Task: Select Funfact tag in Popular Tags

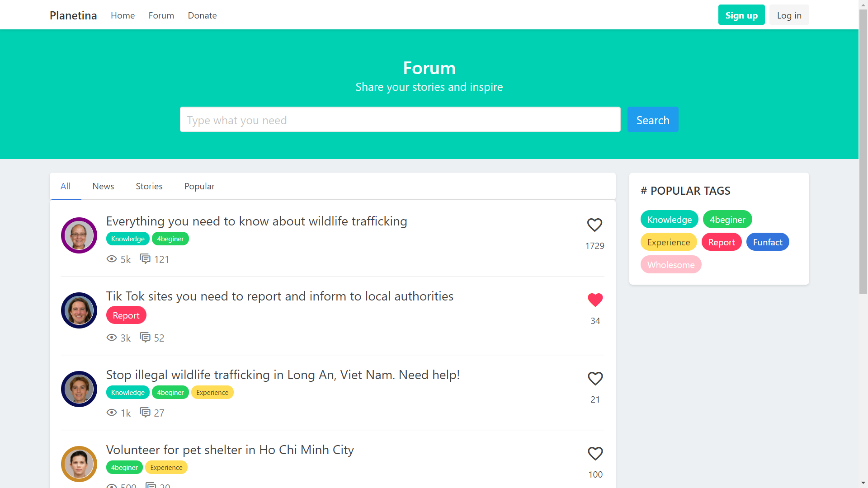Action: click(x=767, y=242)
